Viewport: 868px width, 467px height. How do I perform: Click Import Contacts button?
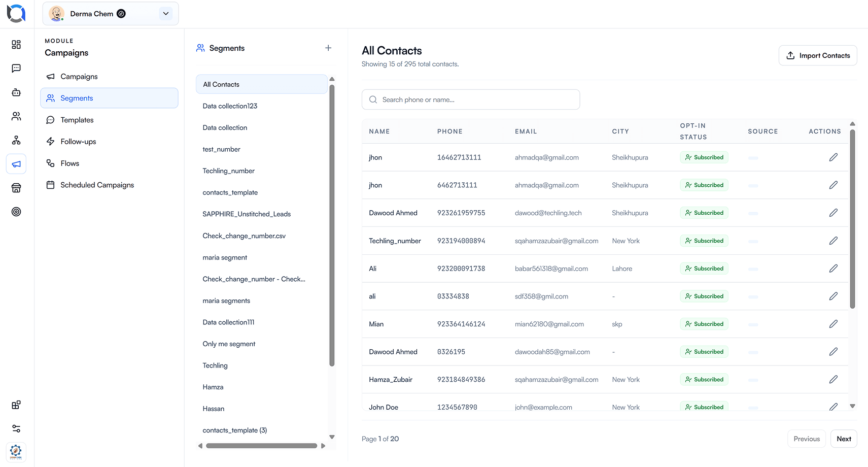[x=818, y=55]
